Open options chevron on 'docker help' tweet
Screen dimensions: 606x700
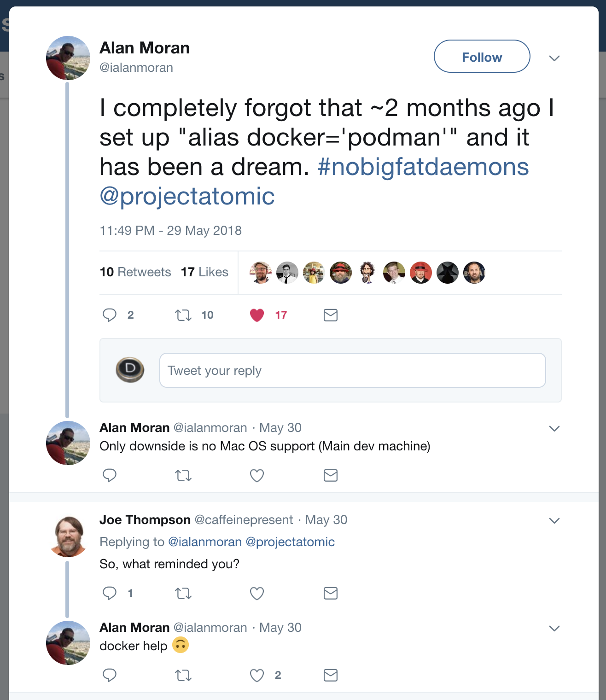click(x=554, y=628)
